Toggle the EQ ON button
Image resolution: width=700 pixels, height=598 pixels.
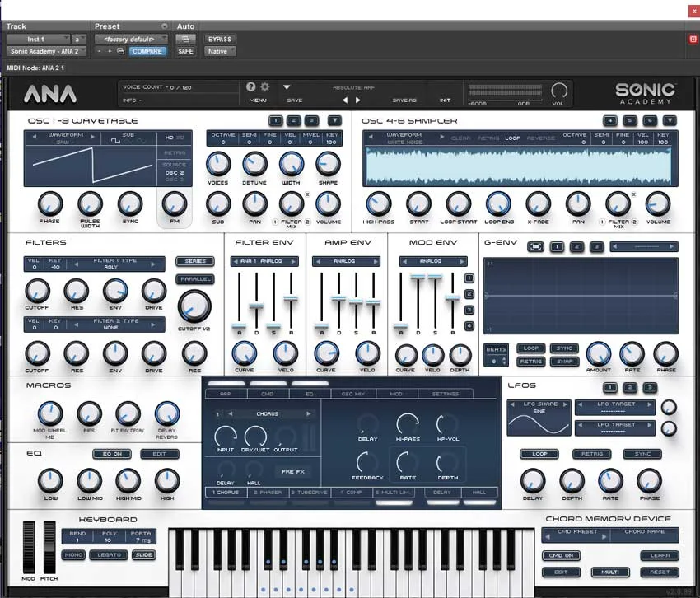tap(112, 454)
